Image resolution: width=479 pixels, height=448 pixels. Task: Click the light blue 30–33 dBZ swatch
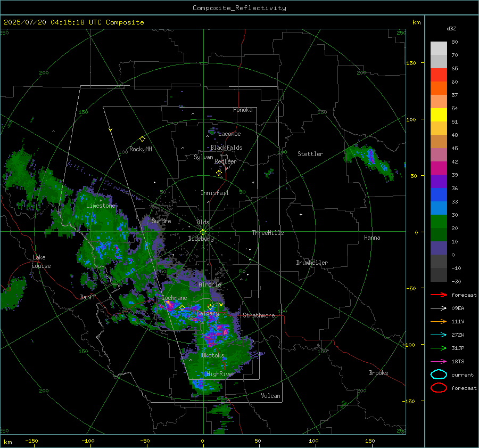coord(439,208)
